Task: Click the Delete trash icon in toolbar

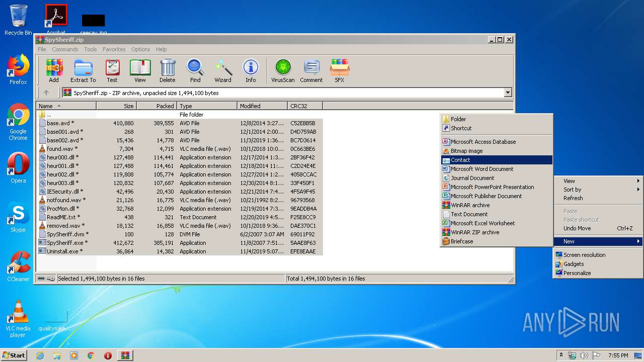Action: 168,70
